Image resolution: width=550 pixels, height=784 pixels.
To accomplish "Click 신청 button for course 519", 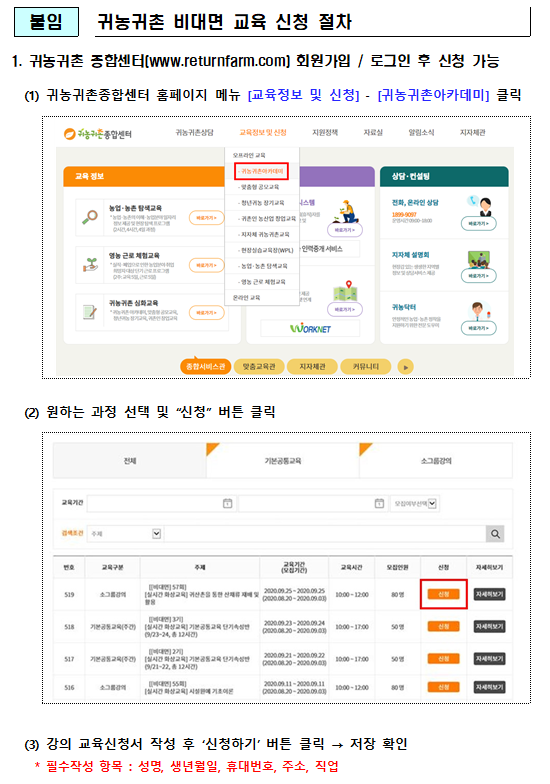I will (x=444, y=594).
